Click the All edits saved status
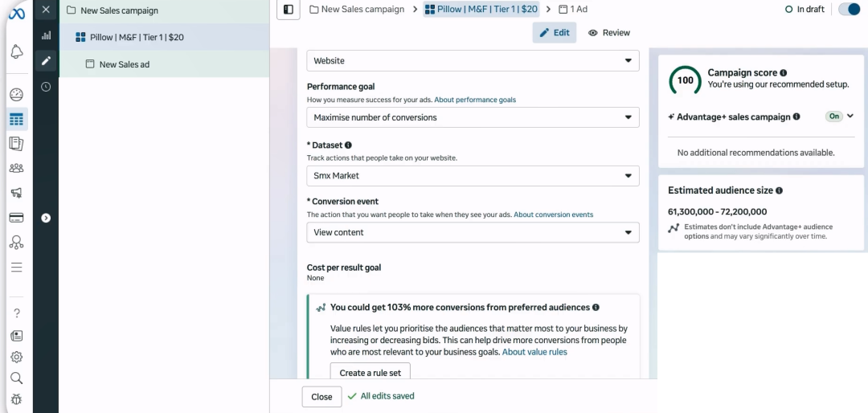Screen dimensions: 868x413 pos(381,396)
